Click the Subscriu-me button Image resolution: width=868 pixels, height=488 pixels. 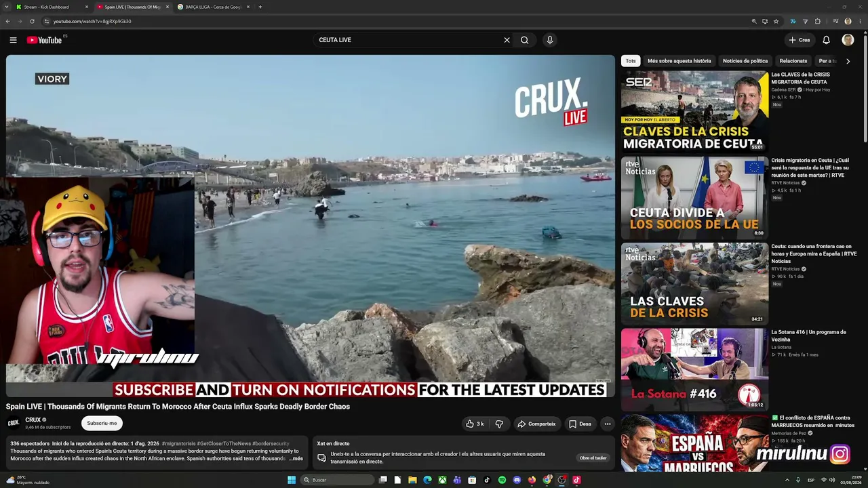pyautogui.click(x=102, y=424)
